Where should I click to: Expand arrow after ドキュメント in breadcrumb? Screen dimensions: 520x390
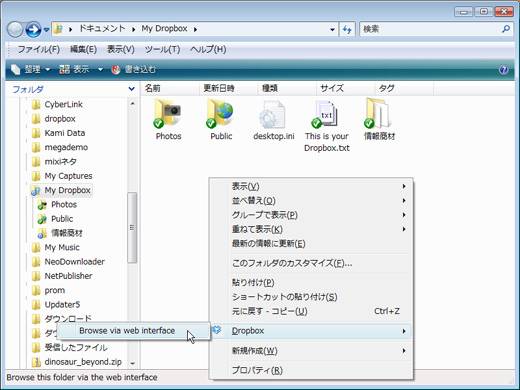[133, 29]
